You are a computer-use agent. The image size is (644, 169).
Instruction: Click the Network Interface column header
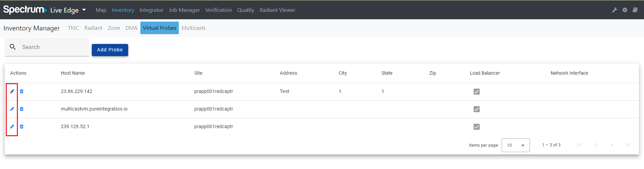[569, 73]
